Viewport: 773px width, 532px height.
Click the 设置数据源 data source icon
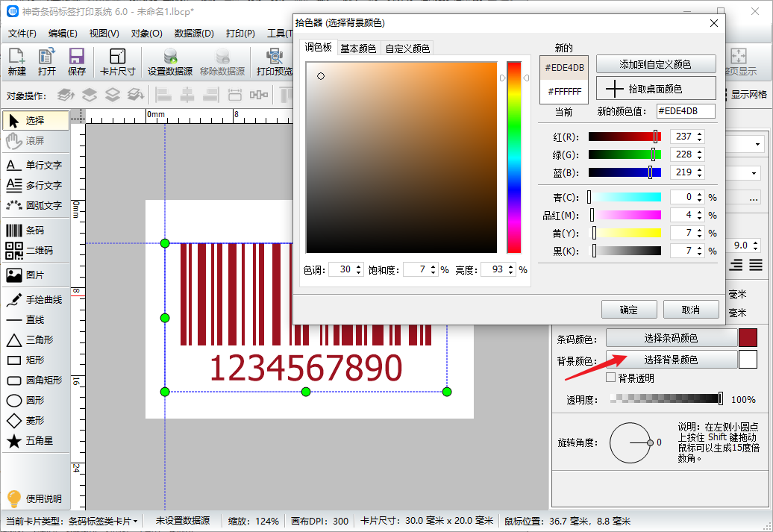pyautogui.click(x=170, y=62)
